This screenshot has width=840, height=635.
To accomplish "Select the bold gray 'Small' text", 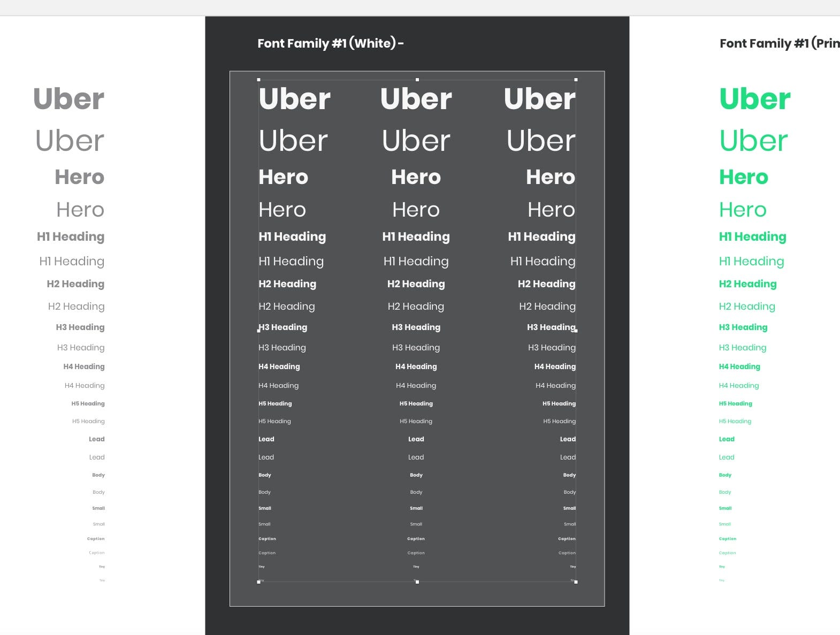I will point(98,508).
